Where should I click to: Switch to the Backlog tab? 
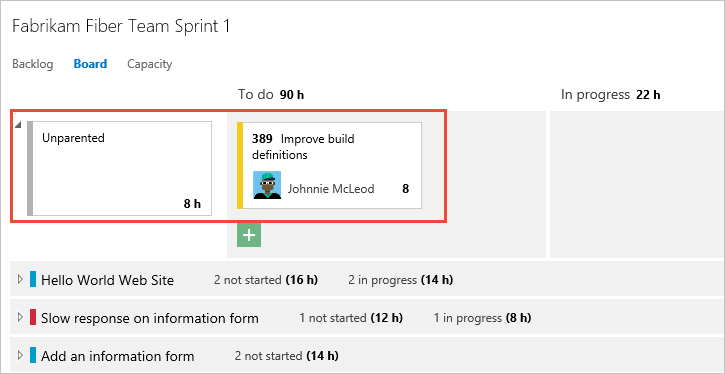pyautogui.click(x=32, y=64)
